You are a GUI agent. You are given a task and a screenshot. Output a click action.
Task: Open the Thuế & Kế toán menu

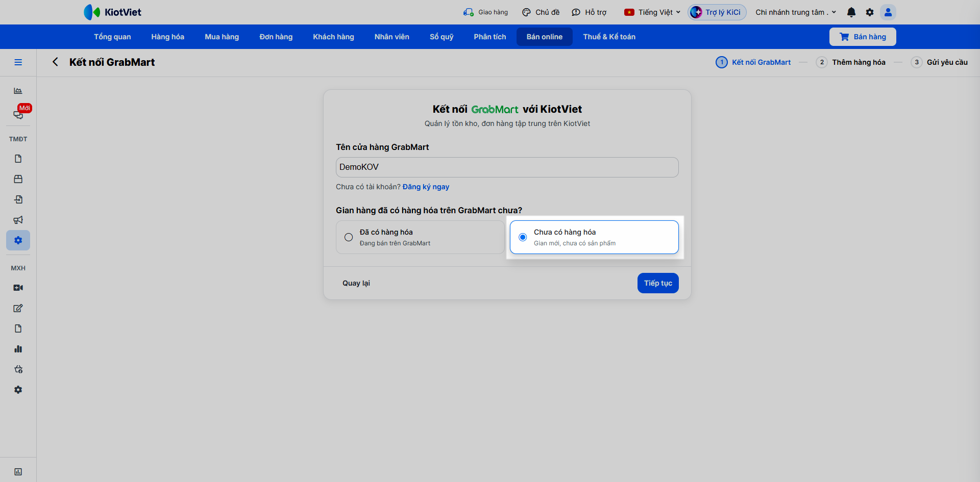pos(609,37)
